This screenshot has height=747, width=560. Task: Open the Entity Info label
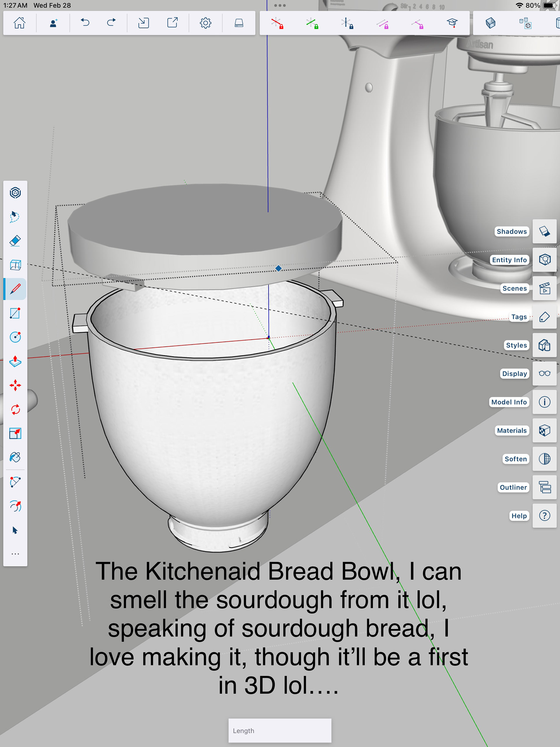point(509,260)
